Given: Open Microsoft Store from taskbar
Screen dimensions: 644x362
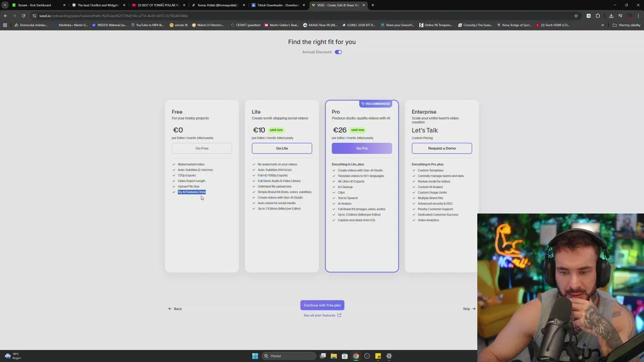Looking at the screenshot, I should 345,356.
